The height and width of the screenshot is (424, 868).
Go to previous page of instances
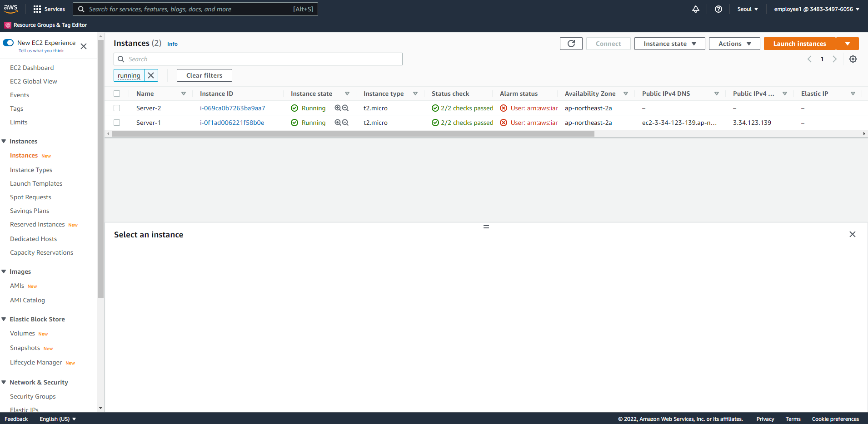click(809, 59)
